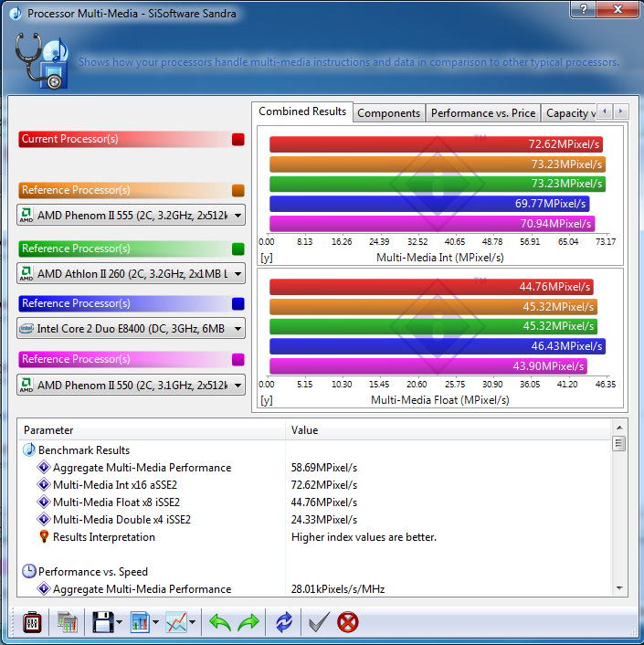Click the red Current Processor color square
The width and height of the screenshot is (644, 645).
238,139
